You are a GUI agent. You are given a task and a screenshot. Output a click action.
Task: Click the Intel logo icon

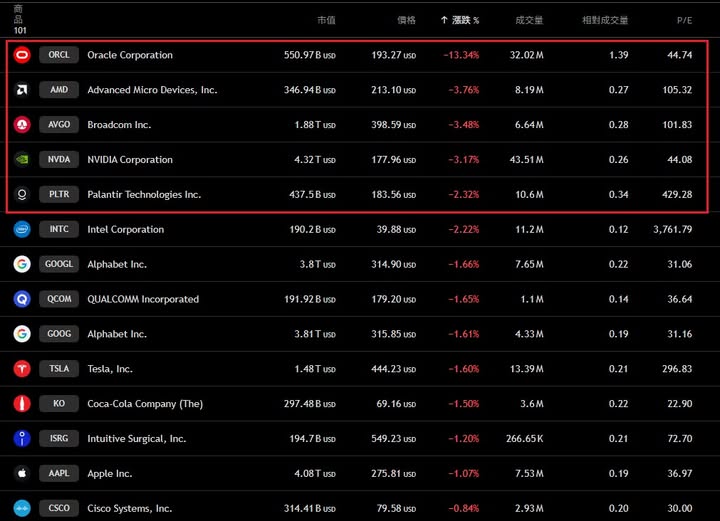click(22, 229)
